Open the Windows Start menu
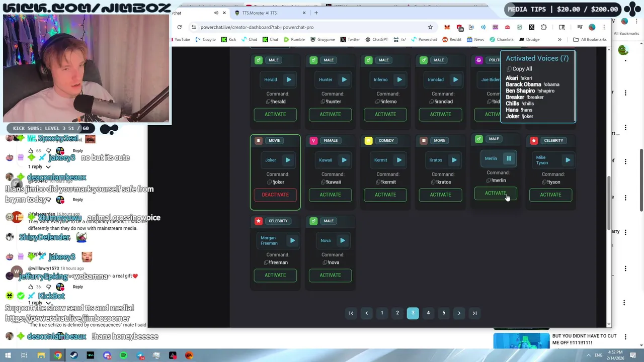The height and width of the screenshot is (362, 644). [x=8, y=355]
